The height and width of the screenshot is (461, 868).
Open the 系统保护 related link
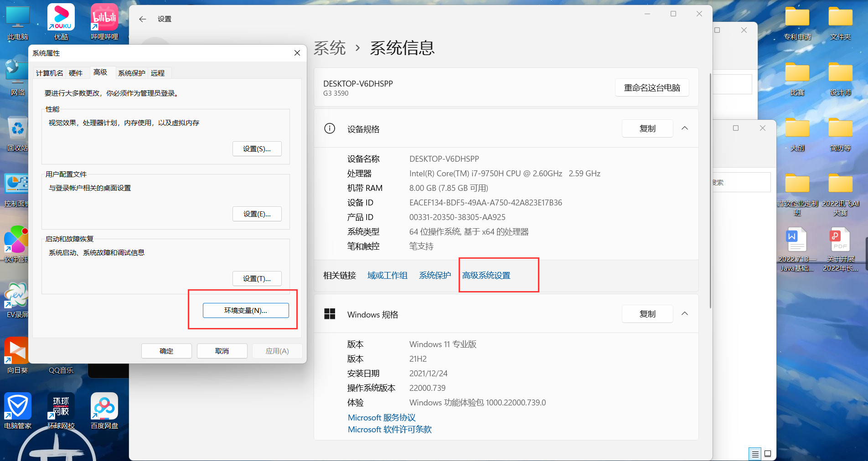(x=435, y=275)
